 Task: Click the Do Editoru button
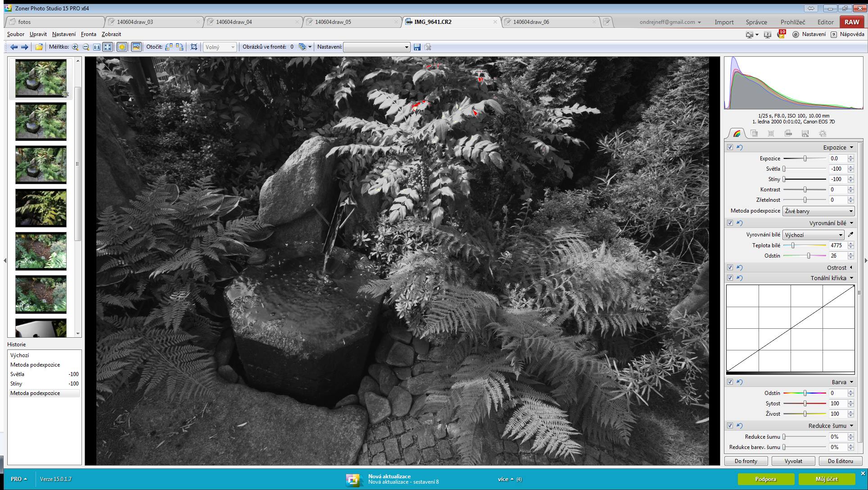[840, 461]
